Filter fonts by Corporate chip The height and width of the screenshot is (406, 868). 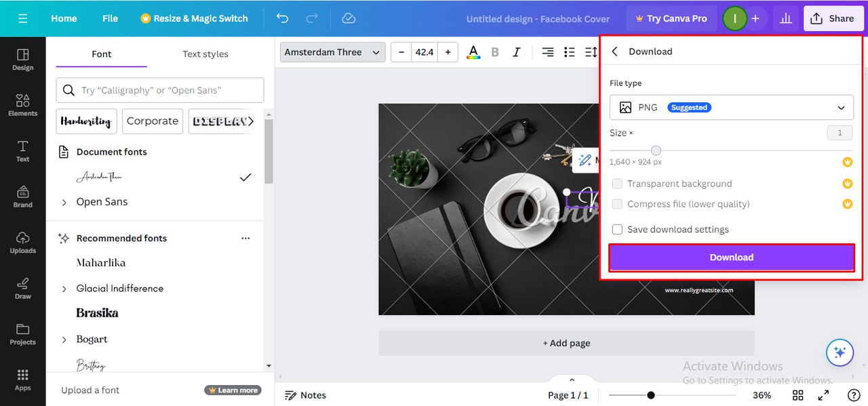point(153,121)
